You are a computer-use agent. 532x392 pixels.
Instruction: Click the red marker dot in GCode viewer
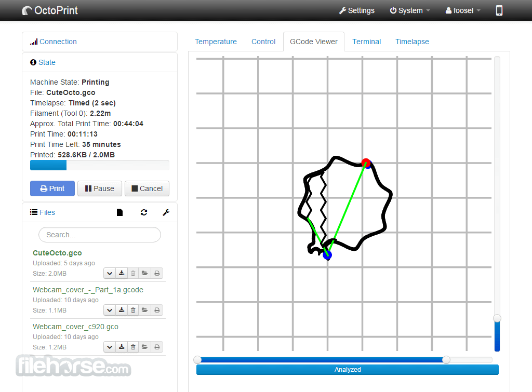pos(365,163)
